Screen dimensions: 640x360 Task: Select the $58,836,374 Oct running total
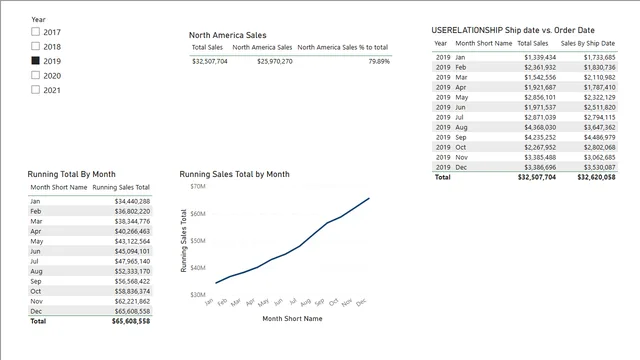point(132,291)
